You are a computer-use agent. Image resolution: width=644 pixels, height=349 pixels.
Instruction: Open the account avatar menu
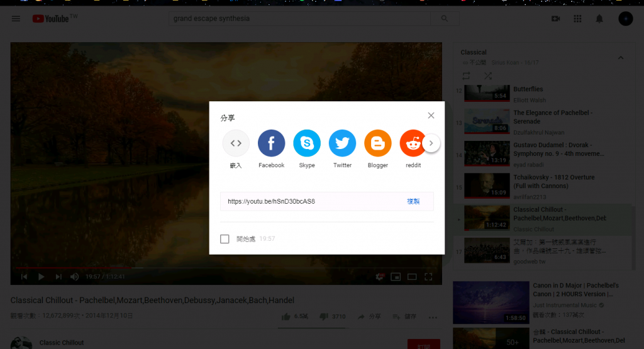(626, 18)
